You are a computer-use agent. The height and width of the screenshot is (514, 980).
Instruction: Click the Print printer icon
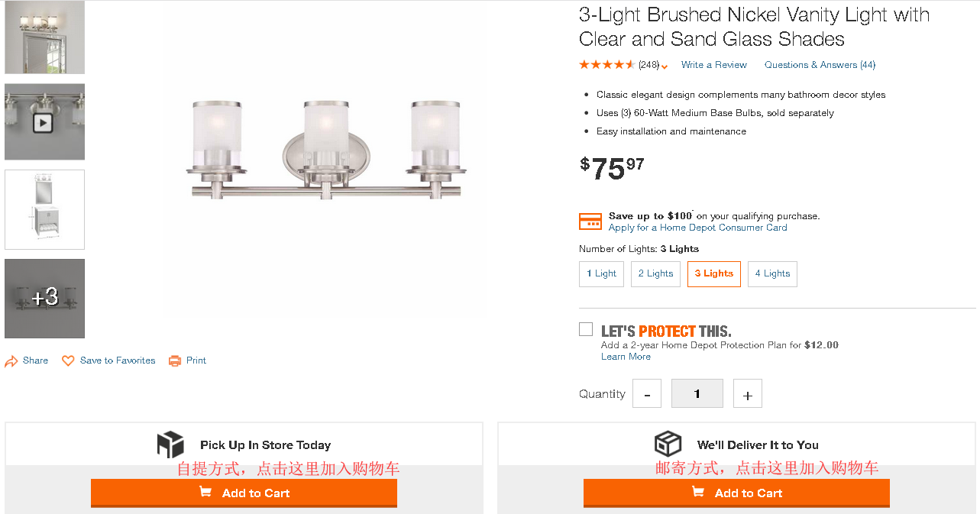pyautogui.click(x=175, y=360)
